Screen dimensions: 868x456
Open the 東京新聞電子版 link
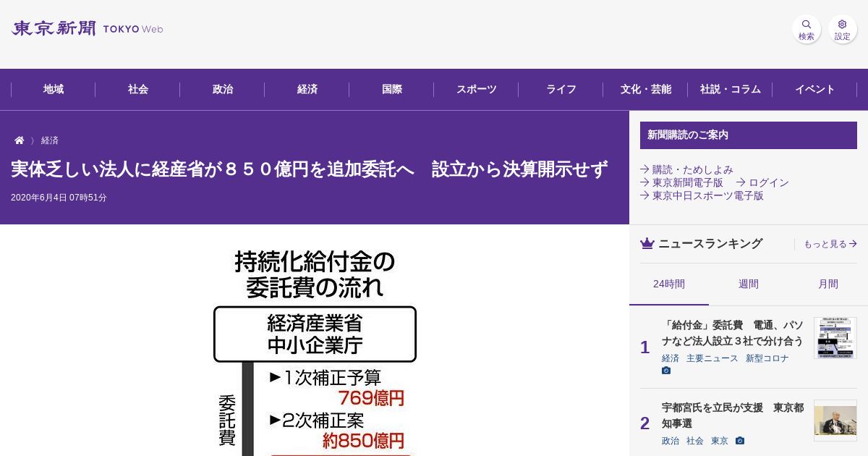click(681, 182)
